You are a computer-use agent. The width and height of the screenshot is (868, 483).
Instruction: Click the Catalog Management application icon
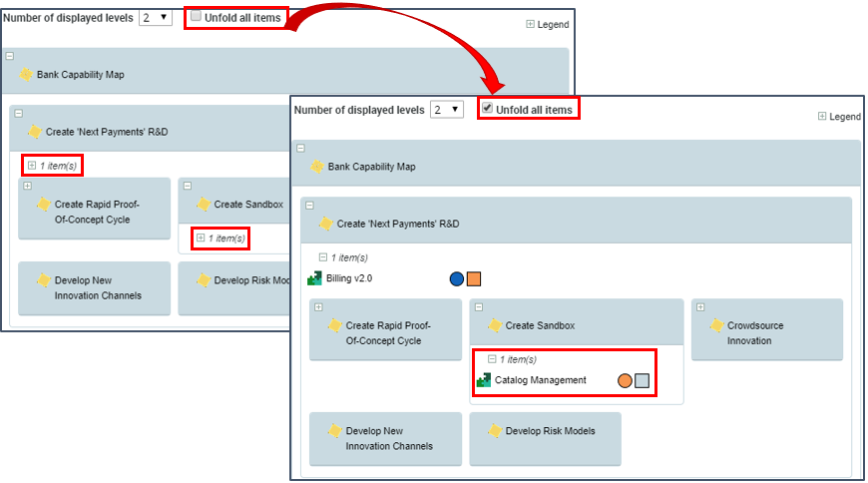(484, 380)
